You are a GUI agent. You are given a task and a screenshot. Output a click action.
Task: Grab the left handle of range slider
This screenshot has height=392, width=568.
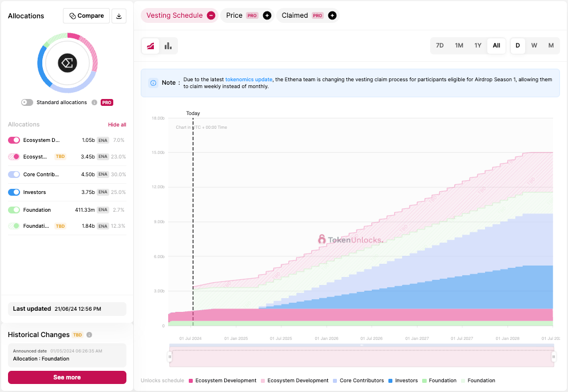pos(169,357)
